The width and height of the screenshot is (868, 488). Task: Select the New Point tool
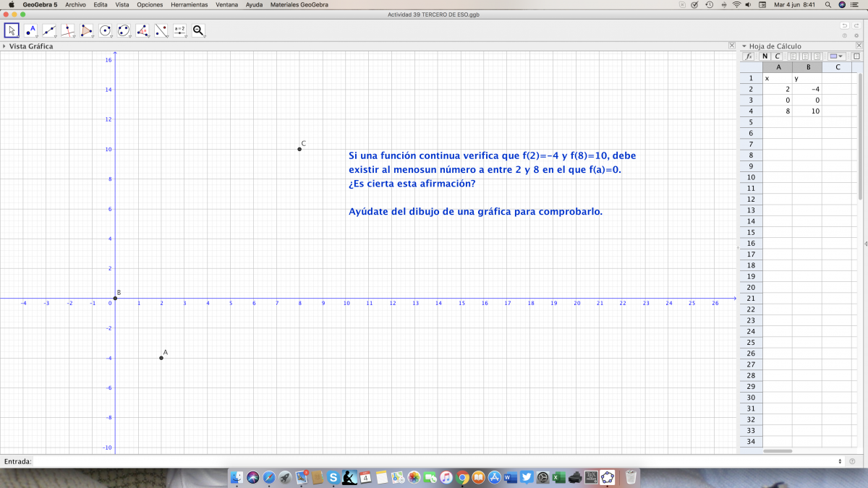(30, 30)
